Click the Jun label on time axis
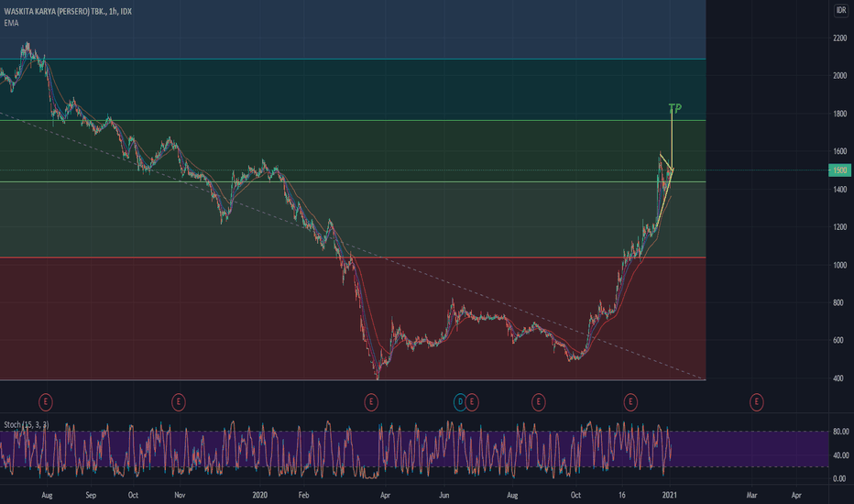 [x=443, y=495]
